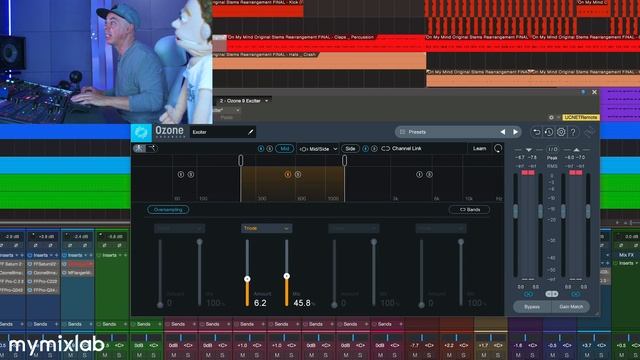Toggle Bypass in Ozone
Viewport: 640px width, 360px height.
532,307
